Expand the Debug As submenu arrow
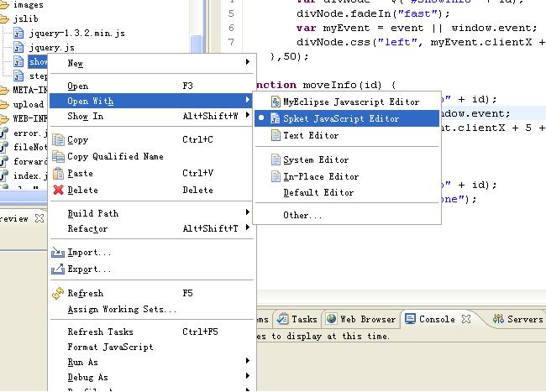The width and height of the screenshot is (546, 392). pyautogui.click(x=248, y=376)
